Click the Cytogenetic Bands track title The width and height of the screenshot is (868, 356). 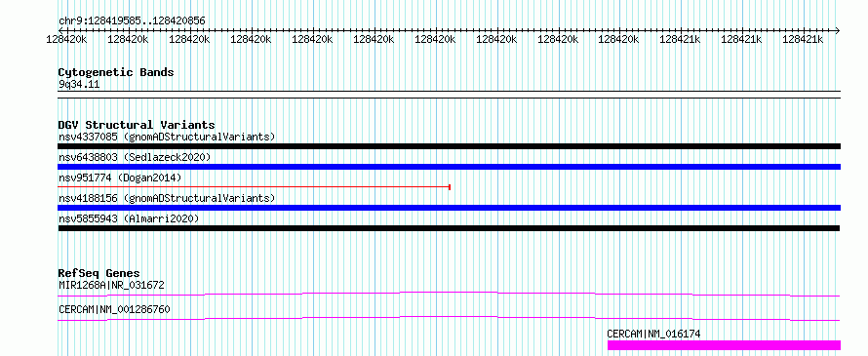116,72
